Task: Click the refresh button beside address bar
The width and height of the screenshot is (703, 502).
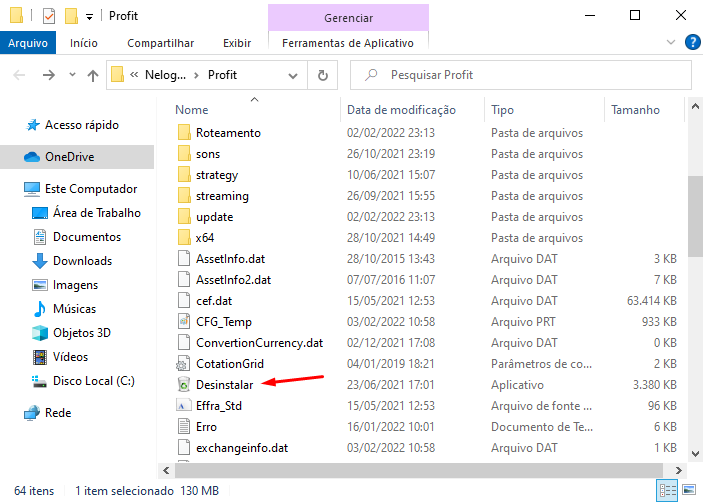Action: tap(322, 75)
